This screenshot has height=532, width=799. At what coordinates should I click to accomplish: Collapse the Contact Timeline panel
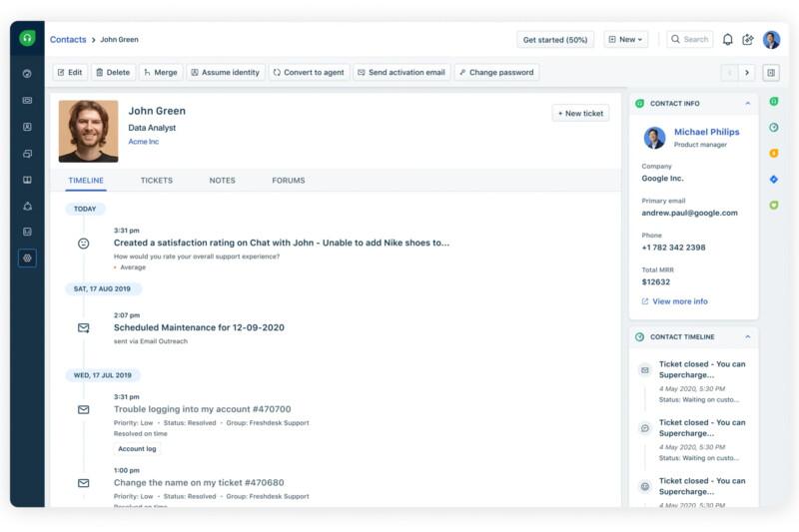click(747, 337)
